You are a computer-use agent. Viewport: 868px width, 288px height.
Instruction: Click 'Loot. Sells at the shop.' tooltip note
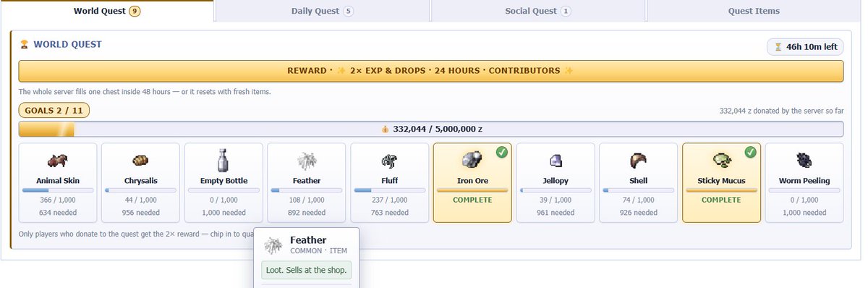point(307,271)
